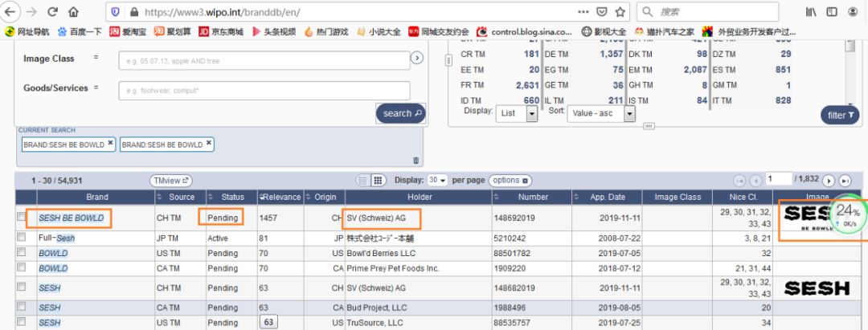Open 百度一下 bookmark

[x=79, y=31]
